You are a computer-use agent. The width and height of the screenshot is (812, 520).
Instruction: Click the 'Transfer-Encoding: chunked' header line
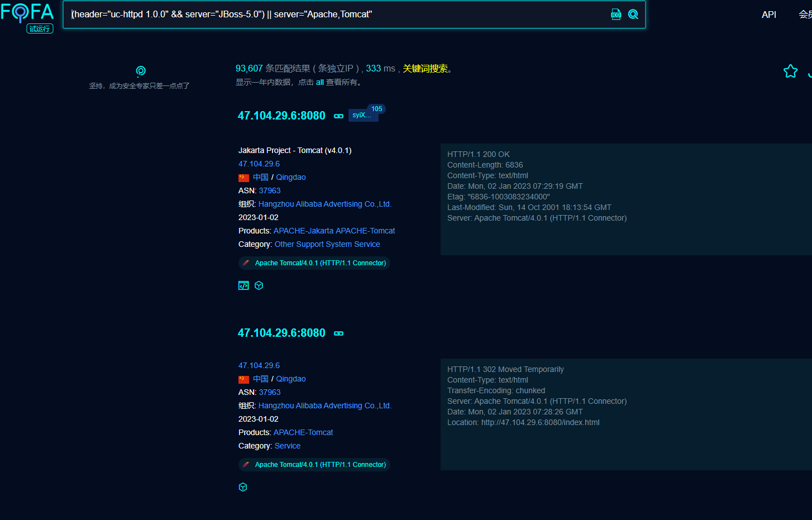point(496,390)
